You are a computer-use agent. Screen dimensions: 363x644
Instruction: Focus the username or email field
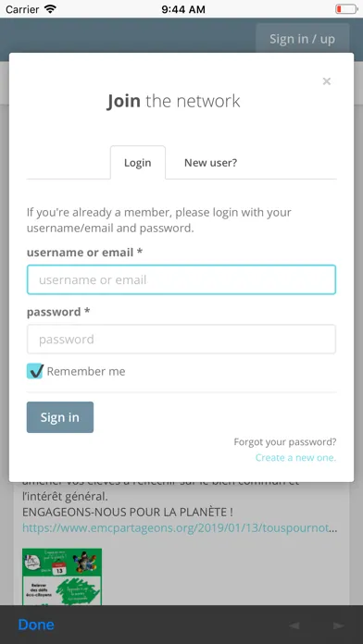pos(181,279)
